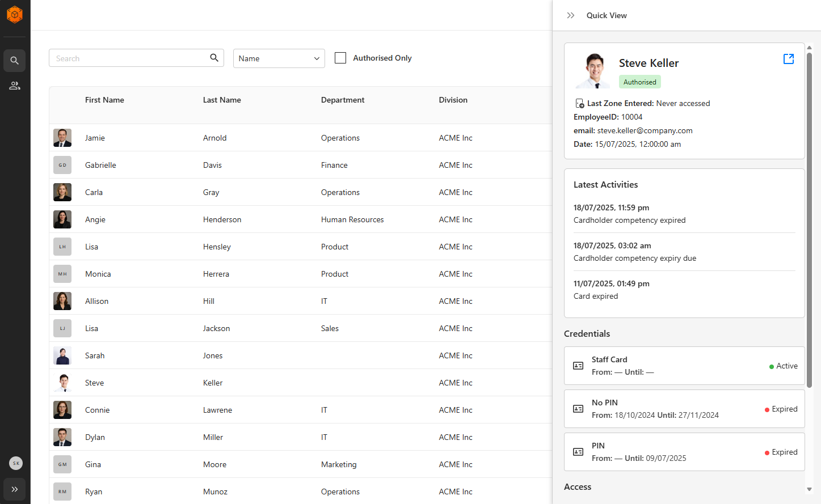The width and height of the screenshot is (821, 504).
Task: Click the SK user avatar in sidebar
Action: point(16,463)
